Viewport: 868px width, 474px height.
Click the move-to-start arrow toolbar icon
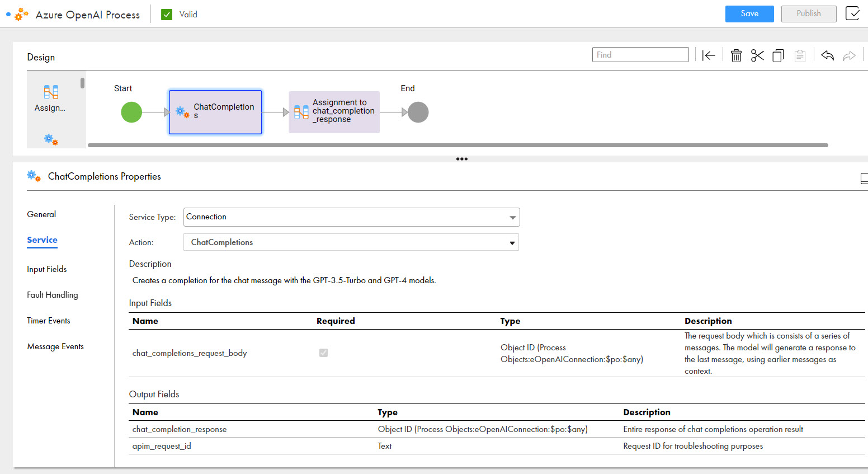[x=709, y=55]
